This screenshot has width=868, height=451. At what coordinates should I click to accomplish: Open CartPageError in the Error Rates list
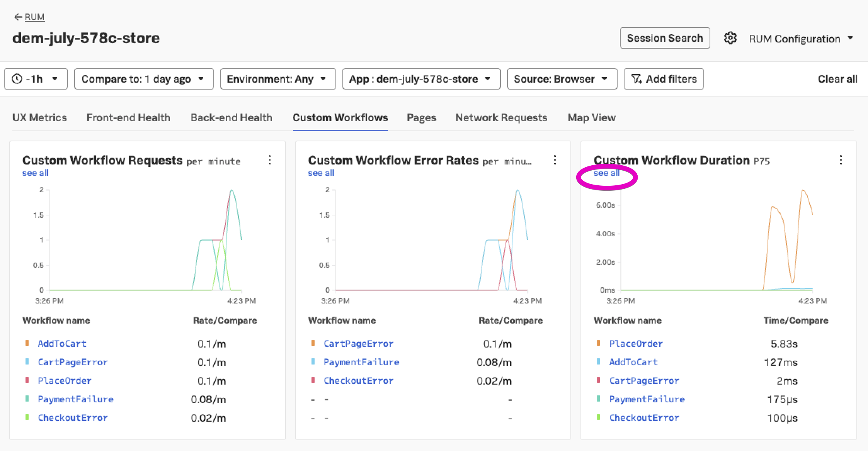pos(358,343)
